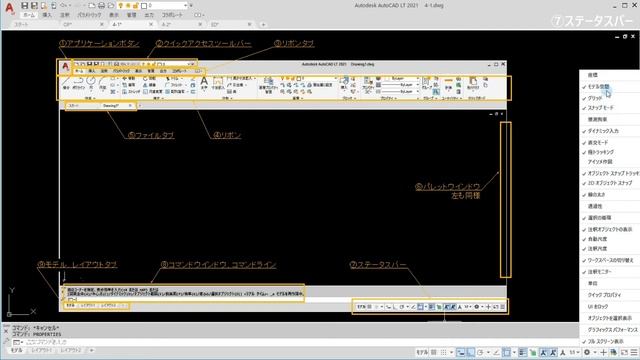Open the 2D object snap settings dropdown arrow

tap(514, 352)
